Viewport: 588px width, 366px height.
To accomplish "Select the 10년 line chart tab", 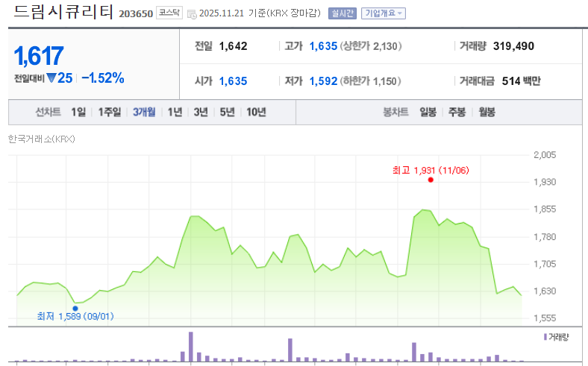I will point(256,112).
